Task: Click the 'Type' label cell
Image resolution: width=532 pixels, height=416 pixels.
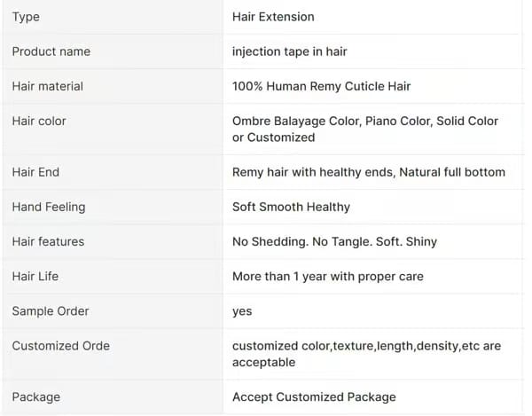Action: point(26,17)
